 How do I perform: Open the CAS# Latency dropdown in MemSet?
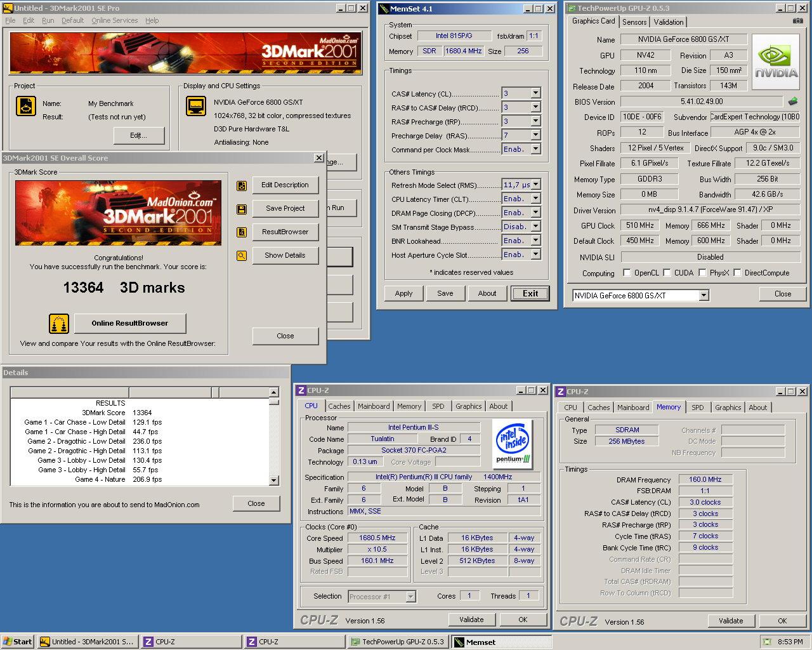(x=535, y=93)
